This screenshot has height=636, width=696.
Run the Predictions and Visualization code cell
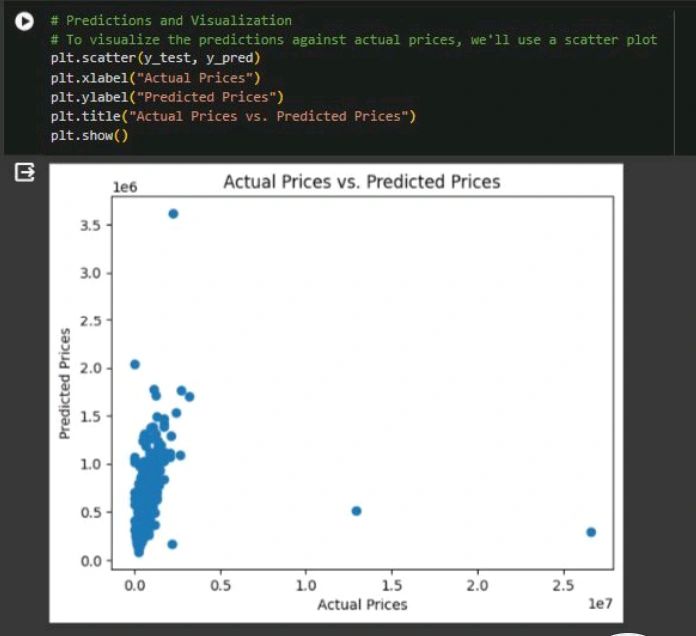pos(24,21)
